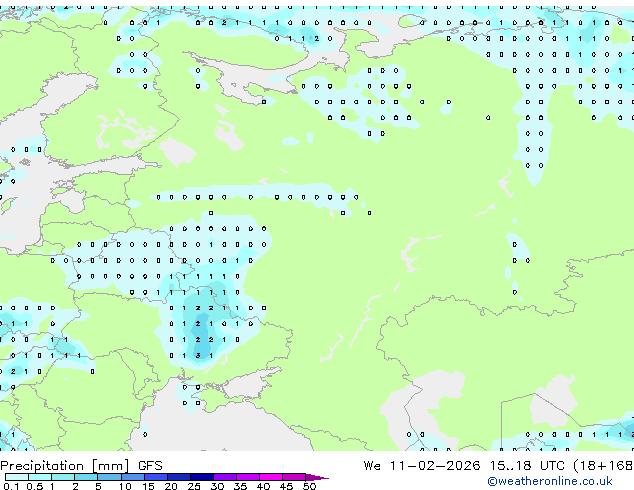Click the '0.5' legend scale label
The width and height of the screenshot is (634, 490).
tap(34, 486)
